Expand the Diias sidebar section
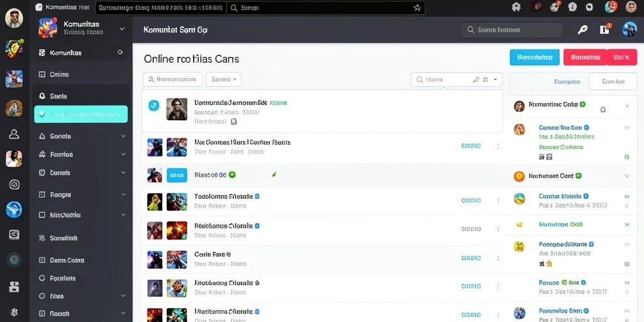Screen dimensions: 644x322 coord(123,296)
